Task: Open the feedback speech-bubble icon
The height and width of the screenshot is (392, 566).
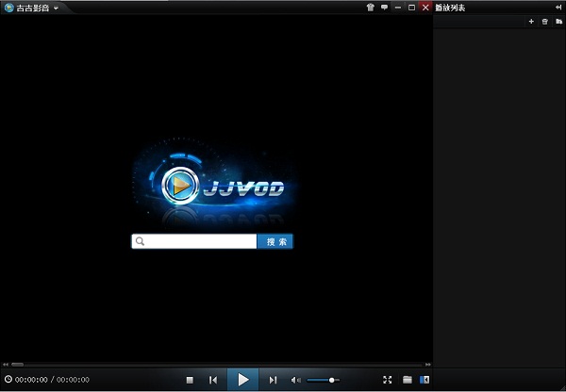Action: tap(384, 8)
